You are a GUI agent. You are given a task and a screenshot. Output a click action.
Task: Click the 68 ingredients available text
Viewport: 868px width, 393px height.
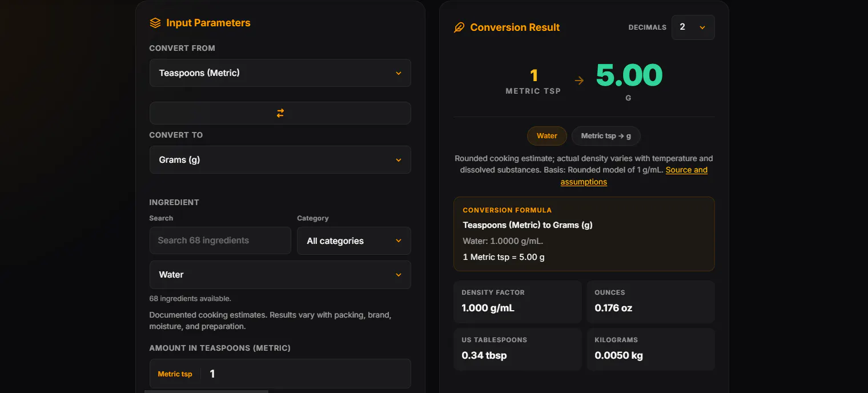click(x=190, y=299)
